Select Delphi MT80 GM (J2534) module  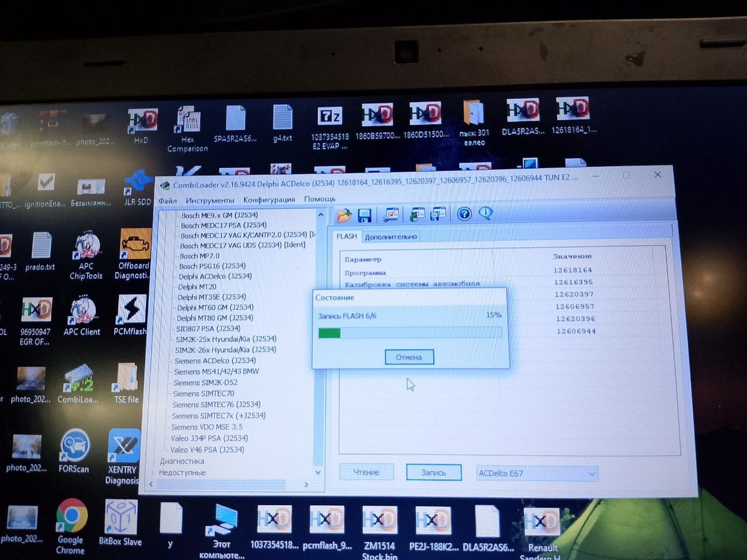tap(215, 317)
